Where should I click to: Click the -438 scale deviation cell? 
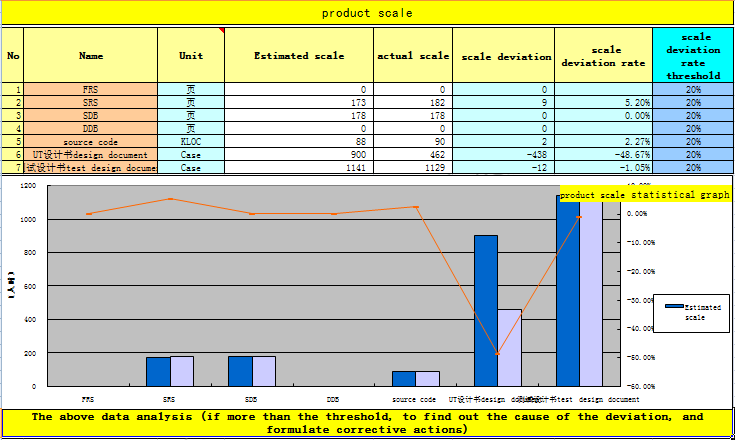(503, 155)
